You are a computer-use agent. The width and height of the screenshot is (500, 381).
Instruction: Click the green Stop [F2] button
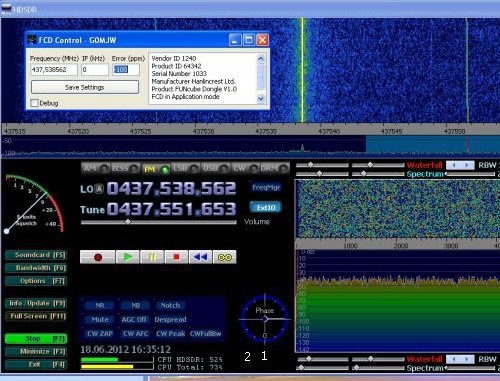coord(36,339)
